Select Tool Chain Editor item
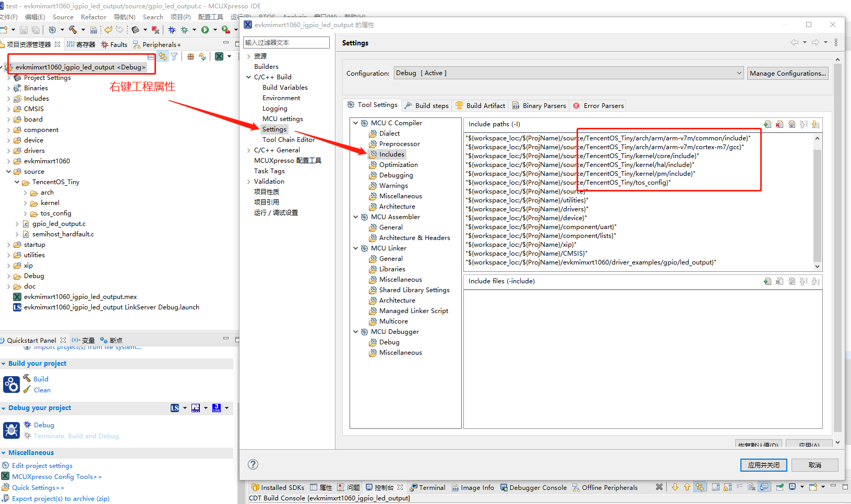The height and width of the screenshot is (504, 851). [289, 140]
